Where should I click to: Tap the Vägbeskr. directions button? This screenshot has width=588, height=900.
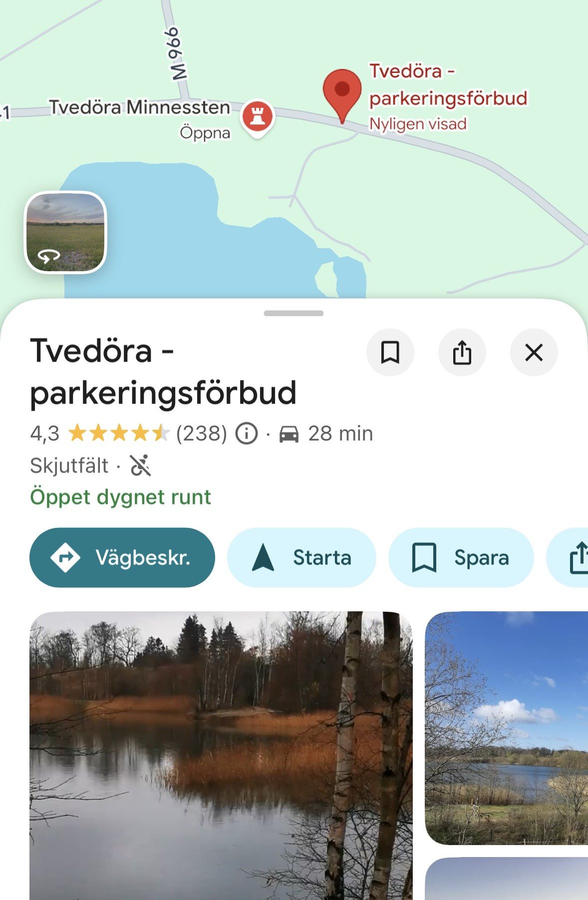click(122, 557)
